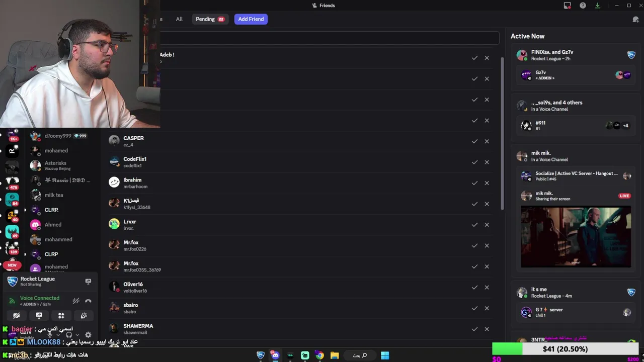Open the Activities launcher button
The image size is (644, 362).
pyautogui.click(x=61, y=316)
